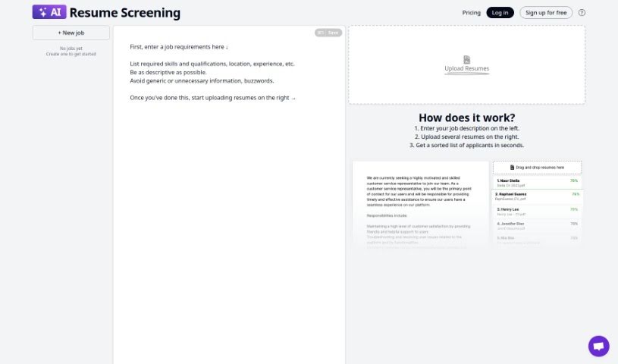
Task: Click the Resume Screening title
Action: pos(125,13)
